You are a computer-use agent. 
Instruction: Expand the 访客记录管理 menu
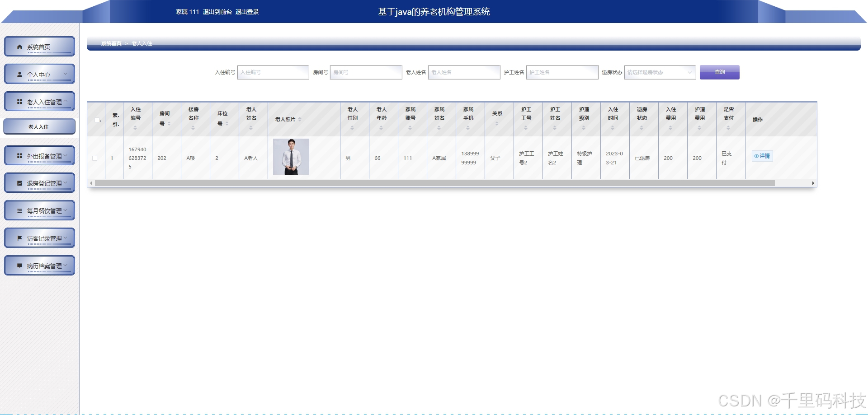[x=39, y=238]
